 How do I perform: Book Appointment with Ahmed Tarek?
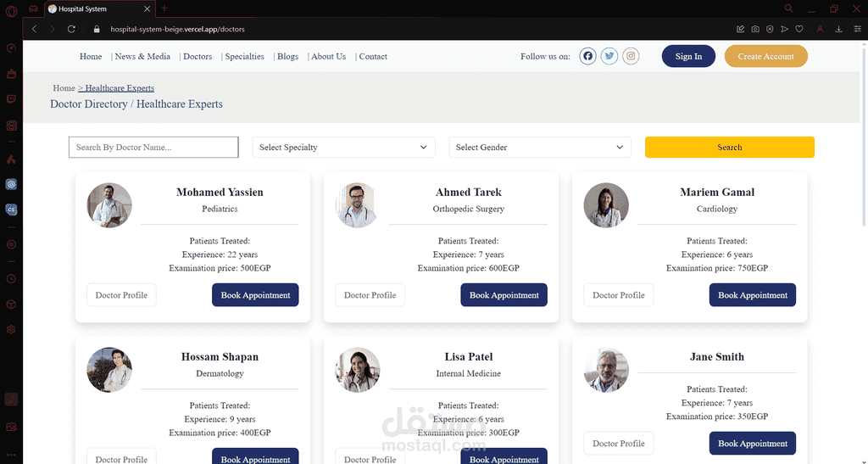(504, 295)
